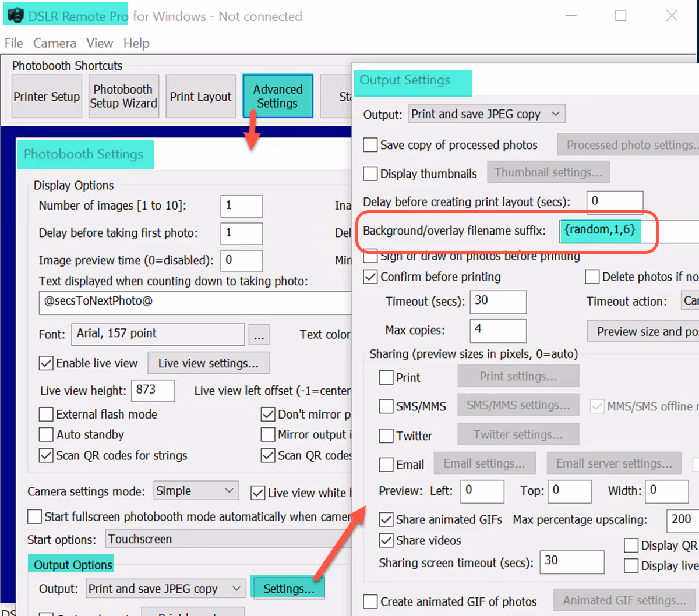Enable Save copy of processed photos

(370, 145)
